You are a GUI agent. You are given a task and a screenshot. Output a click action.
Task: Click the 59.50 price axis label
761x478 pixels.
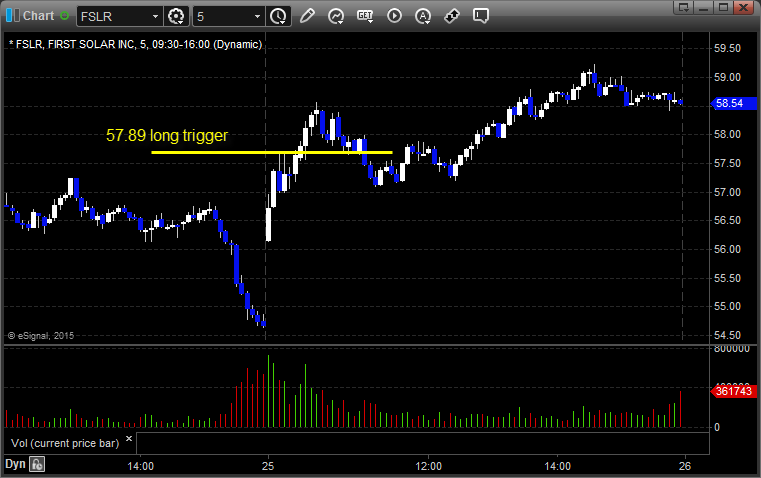coord(728,49)
